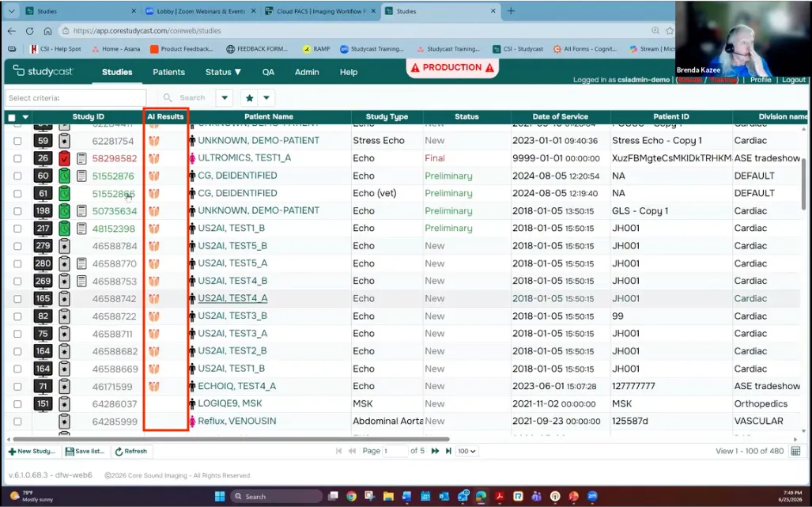Check the row checkbox for study 62281754

pyautogui.click(x=17, y=141)
